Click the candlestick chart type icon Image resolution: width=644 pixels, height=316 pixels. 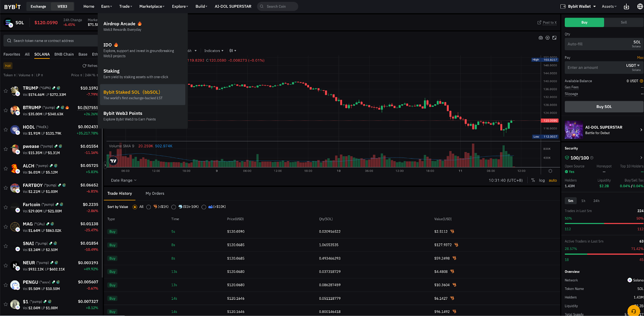tap(231, 51)
